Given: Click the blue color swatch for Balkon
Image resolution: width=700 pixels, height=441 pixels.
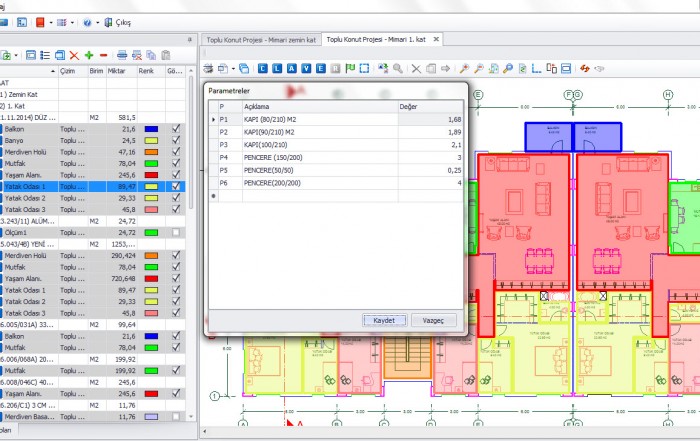Looking at the screenshot, I should click(150, 129).
